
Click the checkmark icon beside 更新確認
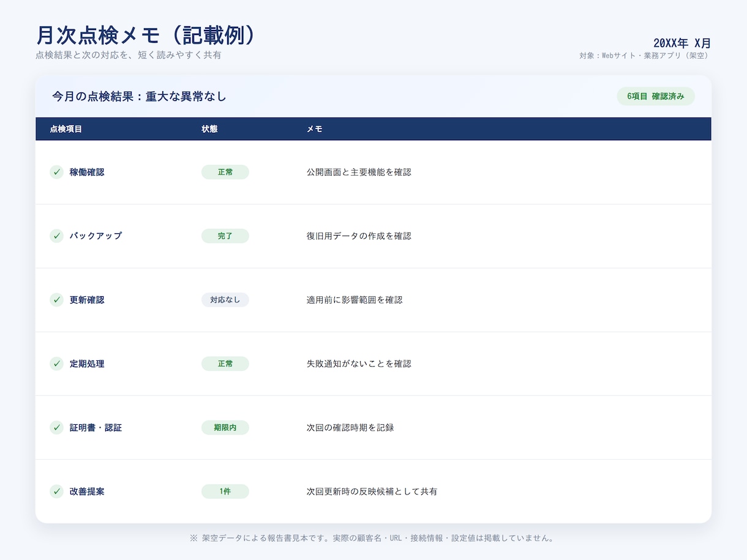[x=57, y=300]
